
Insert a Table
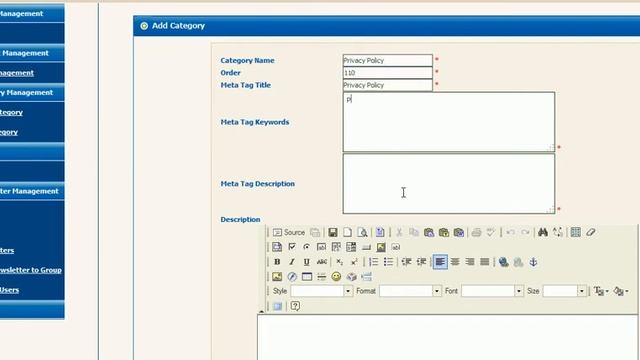pos(307,277)
